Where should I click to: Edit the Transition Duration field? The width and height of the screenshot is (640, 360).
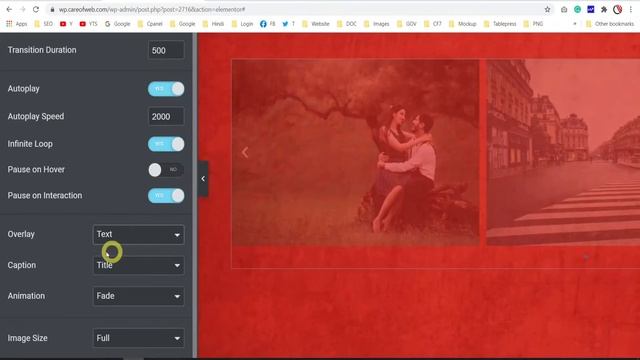pos(166,50)
